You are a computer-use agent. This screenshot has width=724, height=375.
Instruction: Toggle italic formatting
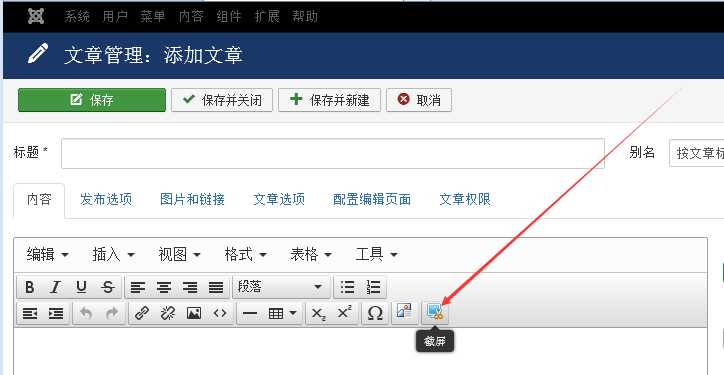(55, 287)
